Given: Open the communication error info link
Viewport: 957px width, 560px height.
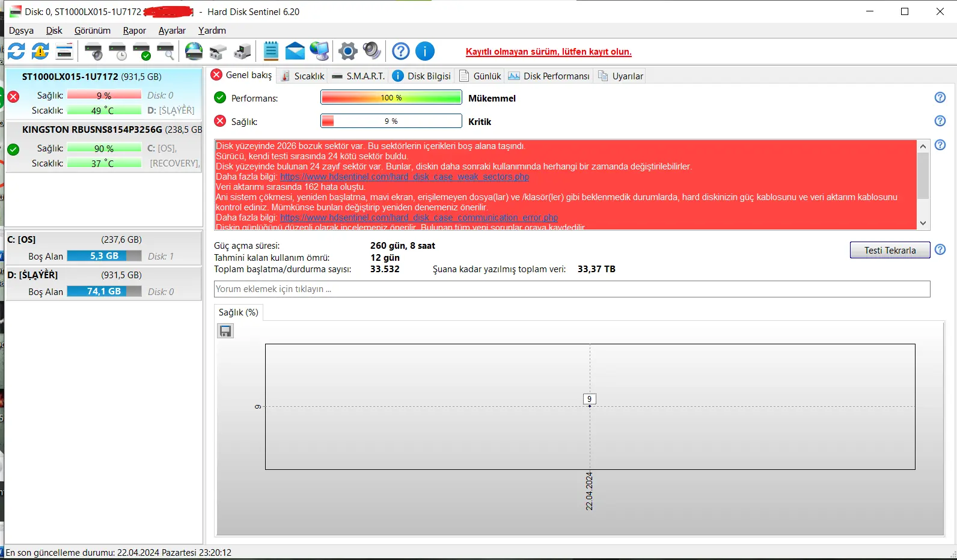Looking at the screenshot, I should 419,218.
